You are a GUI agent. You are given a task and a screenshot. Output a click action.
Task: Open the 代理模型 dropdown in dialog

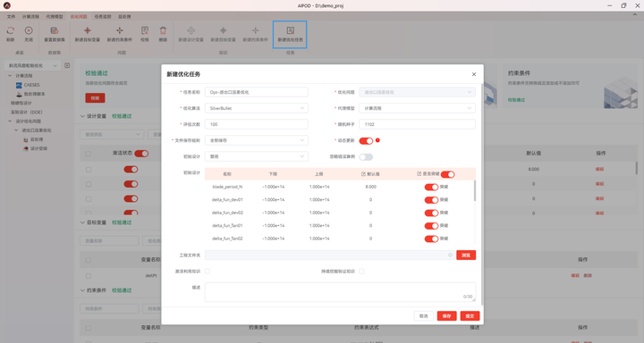(418, 108)
